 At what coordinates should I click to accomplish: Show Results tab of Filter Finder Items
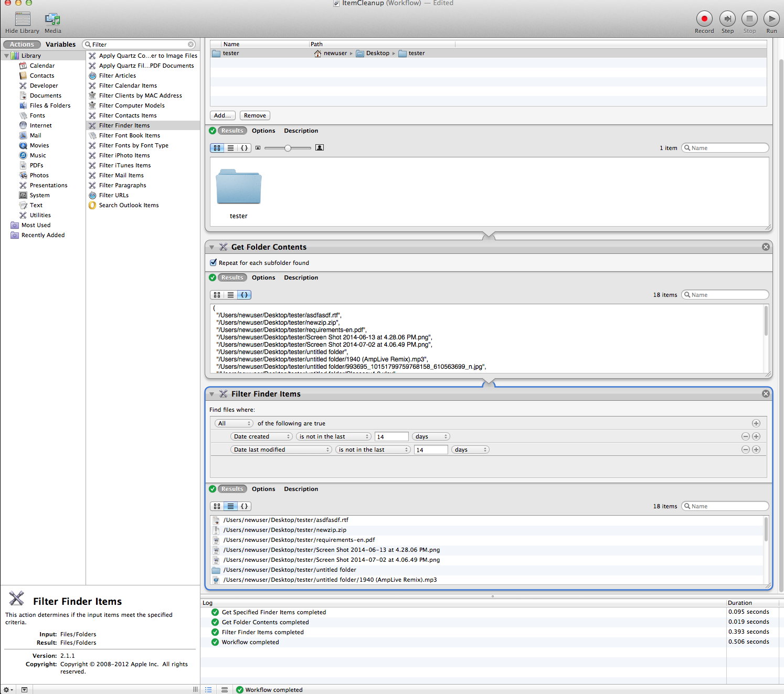pos(232,489)
